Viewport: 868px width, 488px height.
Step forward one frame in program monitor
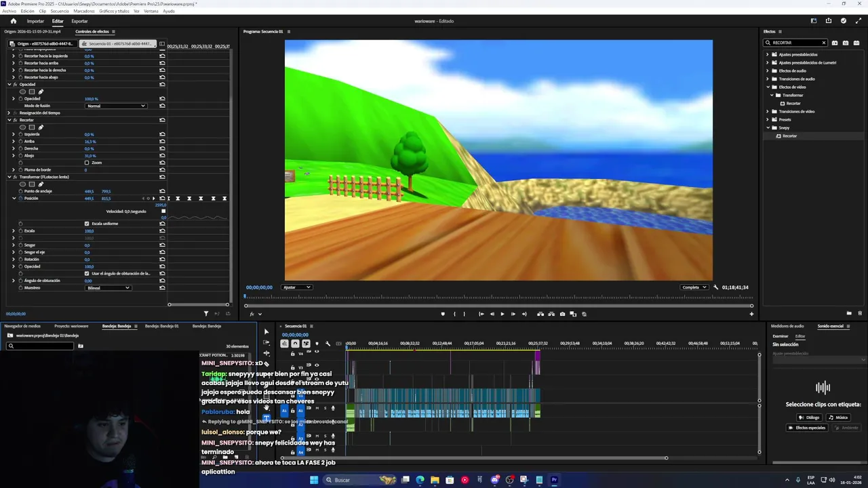(513, 314)
